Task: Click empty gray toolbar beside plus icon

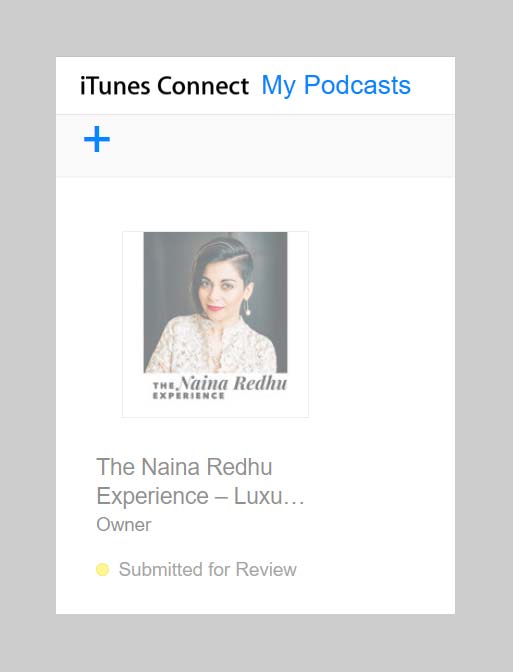Action: click(283, 146)
